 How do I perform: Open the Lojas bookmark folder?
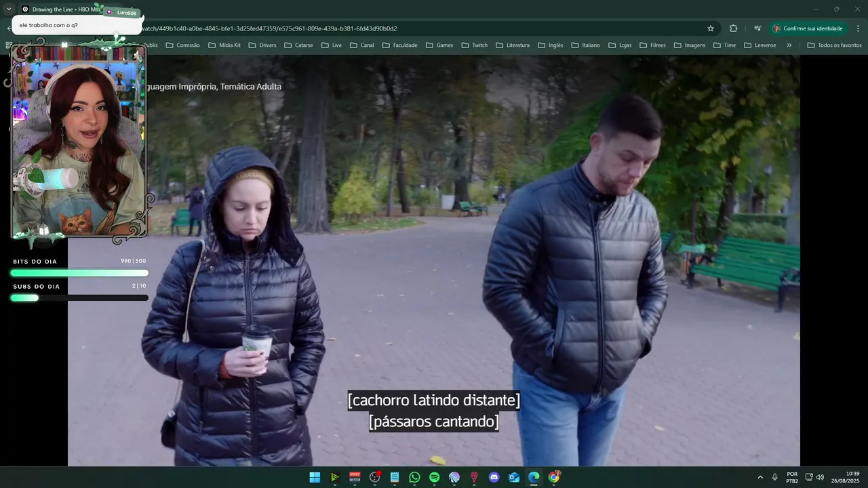(x=620, y=45)
